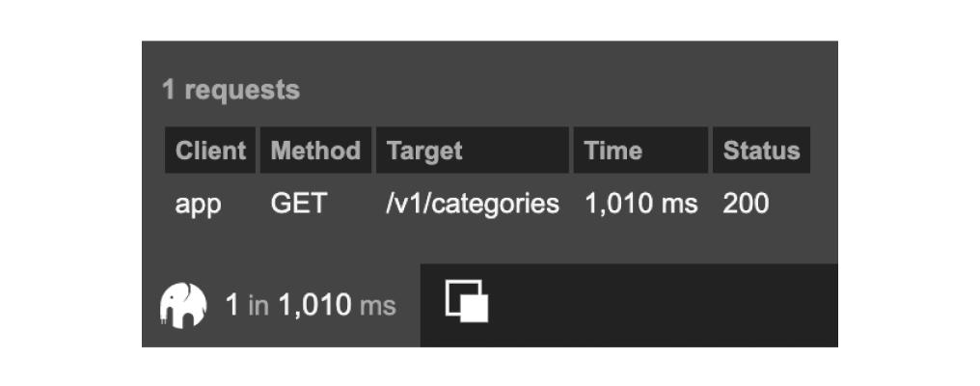Sort by the Method column header
This screenshot has height=386, width=980.
click(x=315, y=151)
